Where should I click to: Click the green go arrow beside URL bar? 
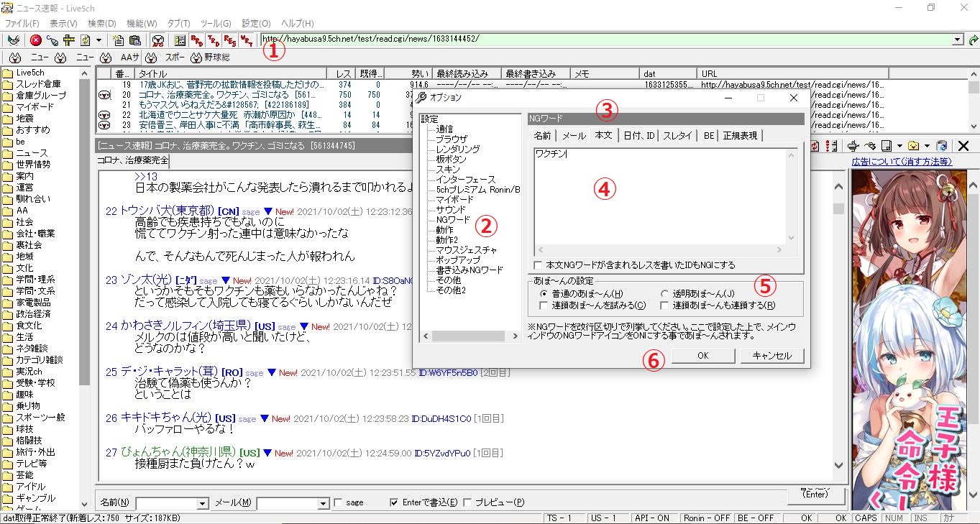[973, 40]
